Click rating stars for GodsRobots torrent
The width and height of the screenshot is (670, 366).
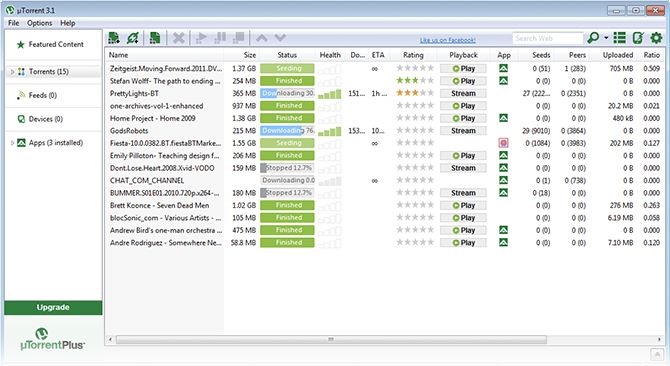tap(415, 130)
